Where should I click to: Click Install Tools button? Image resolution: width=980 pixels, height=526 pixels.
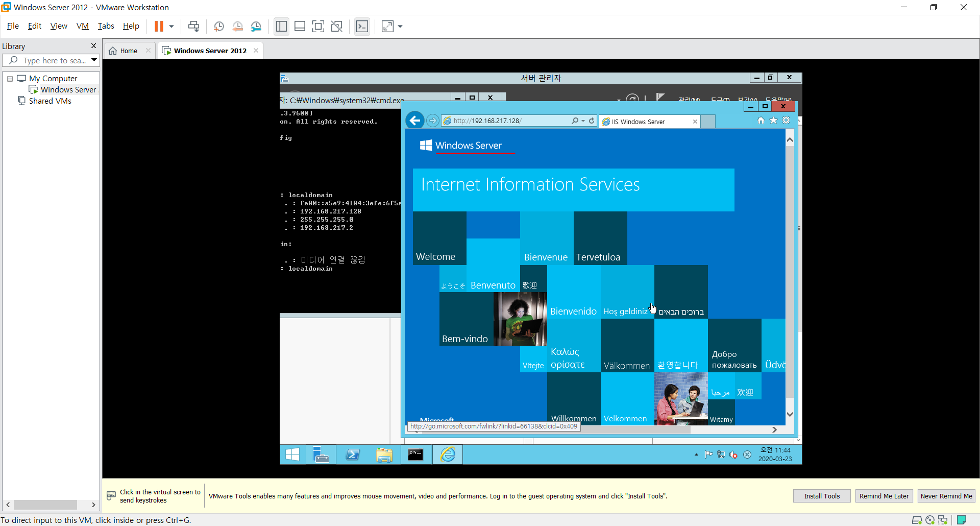click(822, 496)
